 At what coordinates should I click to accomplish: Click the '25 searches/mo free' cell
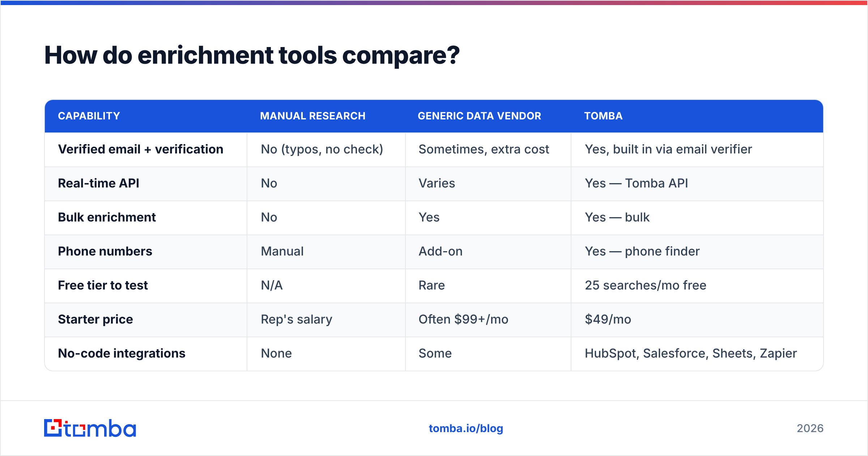pyautogui.click(x=646, y=285)
